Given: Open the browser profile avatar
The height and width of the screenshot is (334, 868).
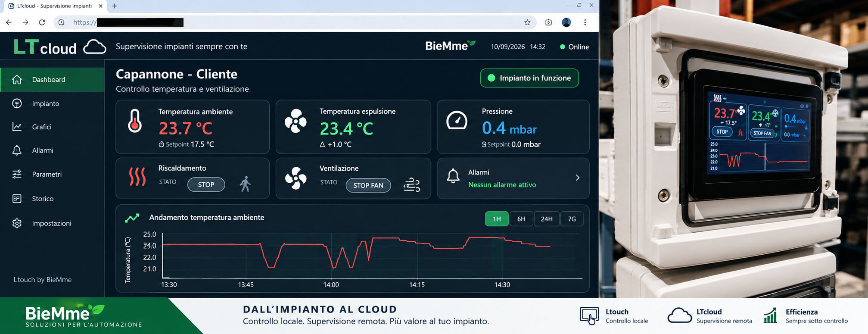Looking at the screenshot, I should pos(566,22).
